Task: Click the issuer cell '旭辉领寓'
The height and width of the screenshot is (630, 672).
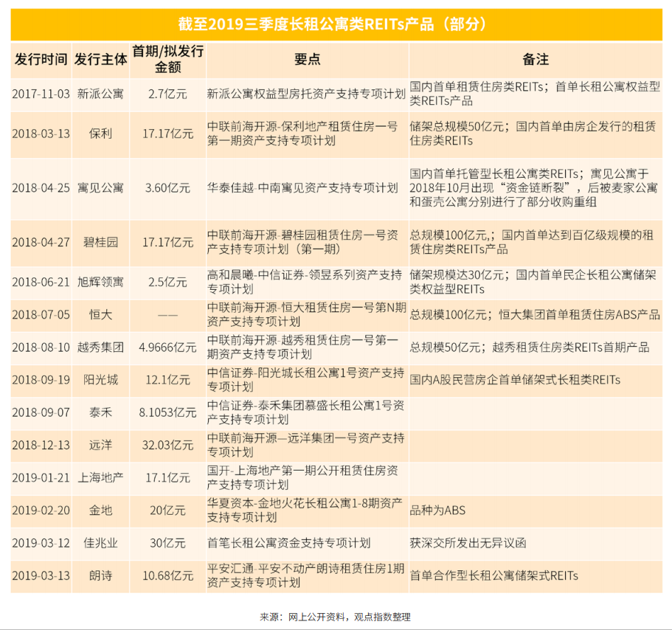Action: coord(101,282)
